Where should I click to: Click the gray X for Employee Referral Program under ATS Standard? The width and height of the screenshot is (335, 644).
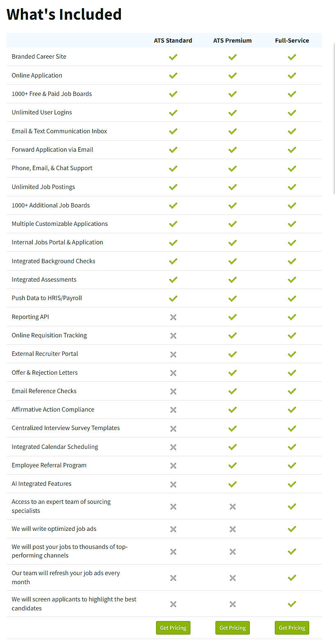(173, 465)
